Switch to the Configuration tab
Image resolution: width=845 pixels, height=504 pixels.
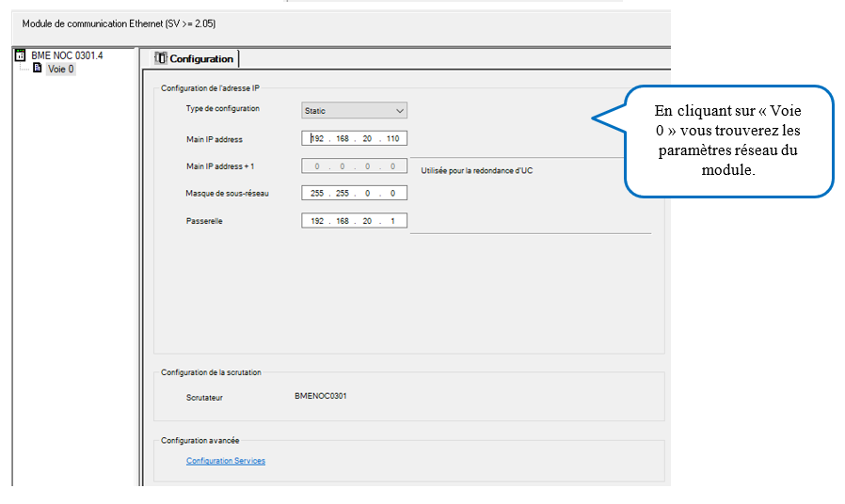tap(200, 59)
